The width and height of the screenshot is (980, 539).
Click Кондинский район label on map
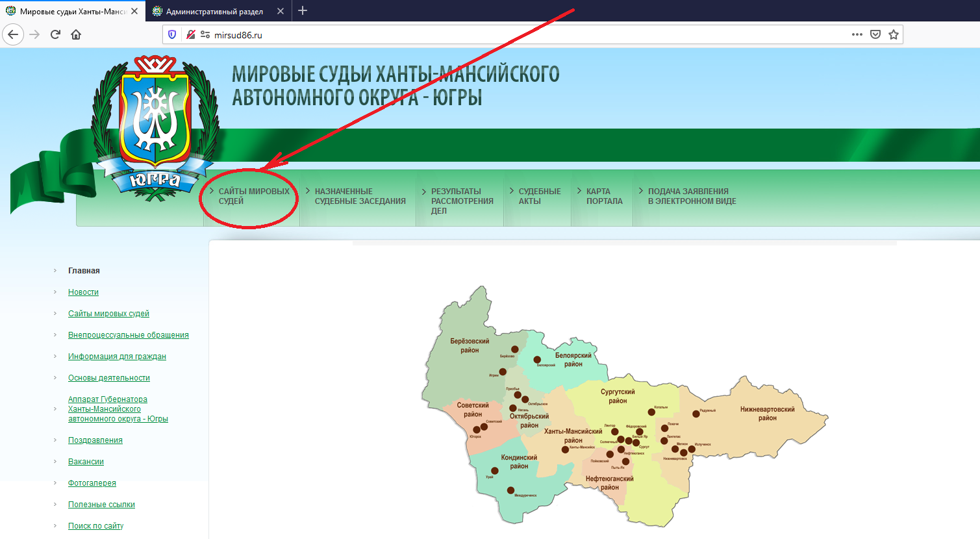coord(519,462)
